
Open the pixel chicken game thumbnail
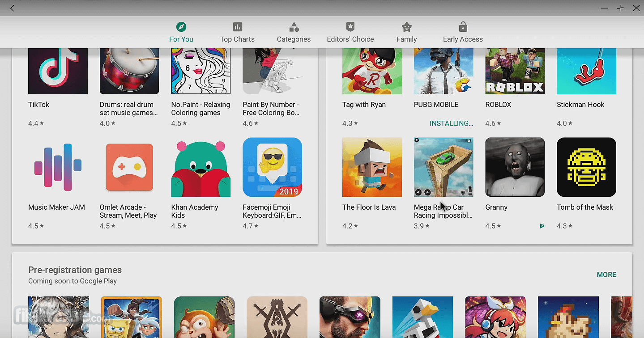pos(568,317)
